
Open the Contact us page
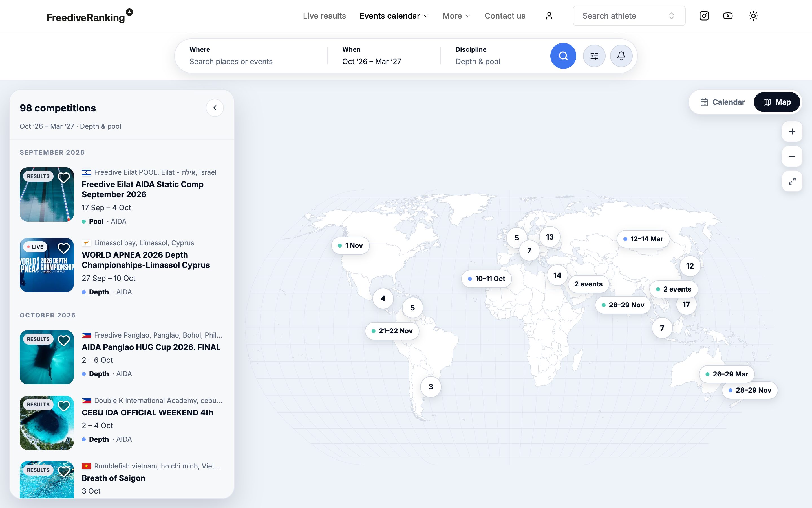point(505,16)
